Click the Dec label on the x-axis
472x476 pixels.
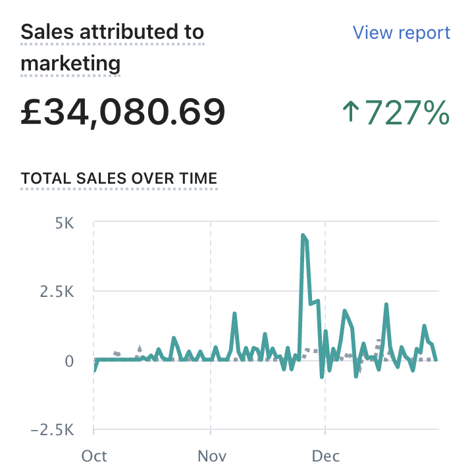pyautogui.click(x=326, y=456)
